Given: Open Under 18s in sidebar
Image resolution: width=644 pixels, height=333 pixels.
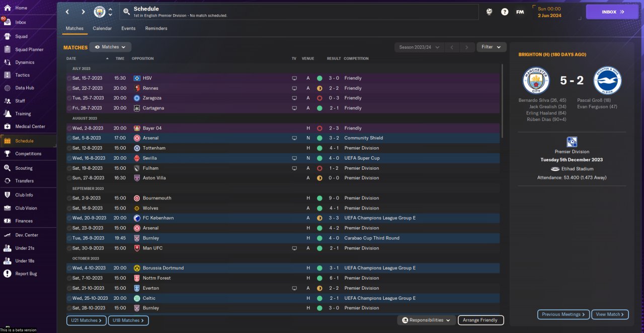Looking at the screenshot, I should [25, 261].
